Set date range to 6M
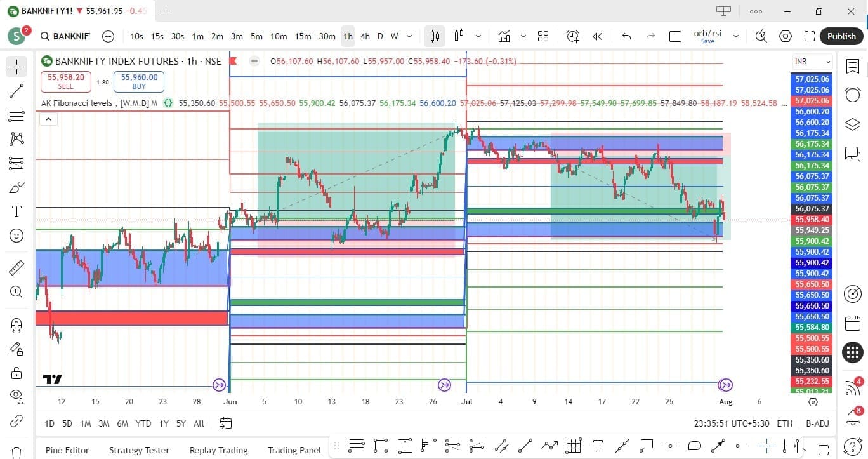868x459 pixels. point(122,423)
